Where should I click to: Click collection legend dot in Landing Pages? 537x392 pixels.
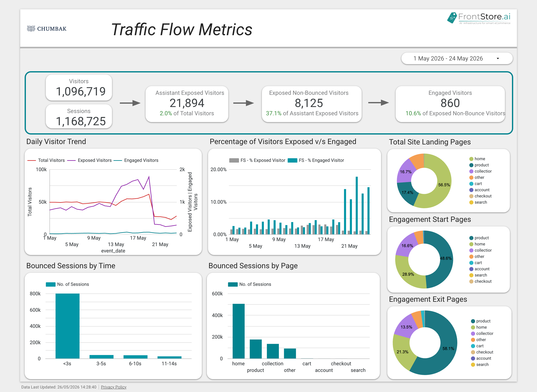tap(471, 171)
